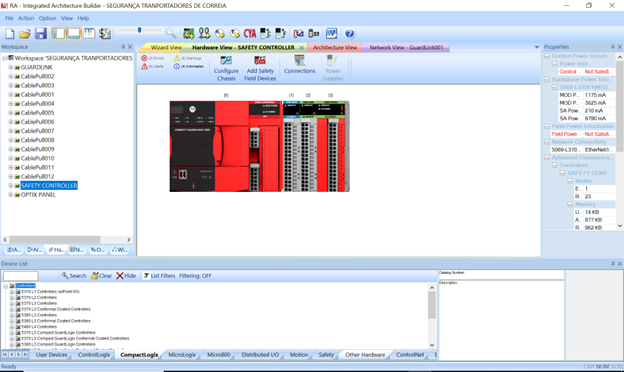Click the magnifier zoom icon

tap(171, 33)
